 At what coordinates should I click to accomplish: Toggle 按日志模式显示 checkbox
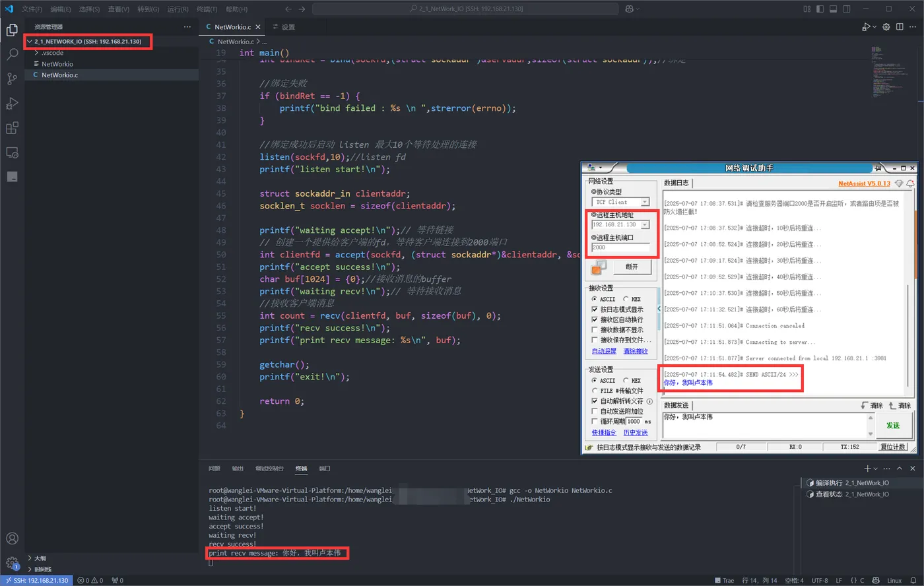click(595, 309)
